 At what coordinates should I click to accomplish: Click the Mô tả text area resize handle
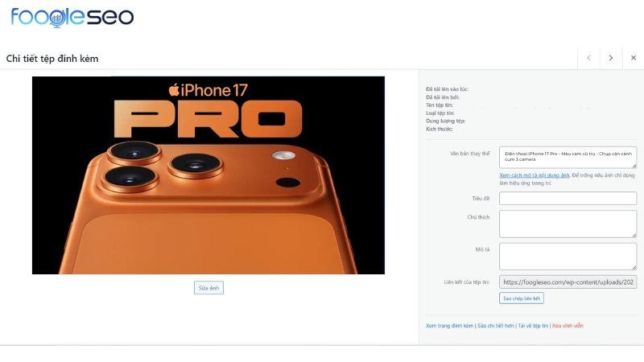pos(634,268)
